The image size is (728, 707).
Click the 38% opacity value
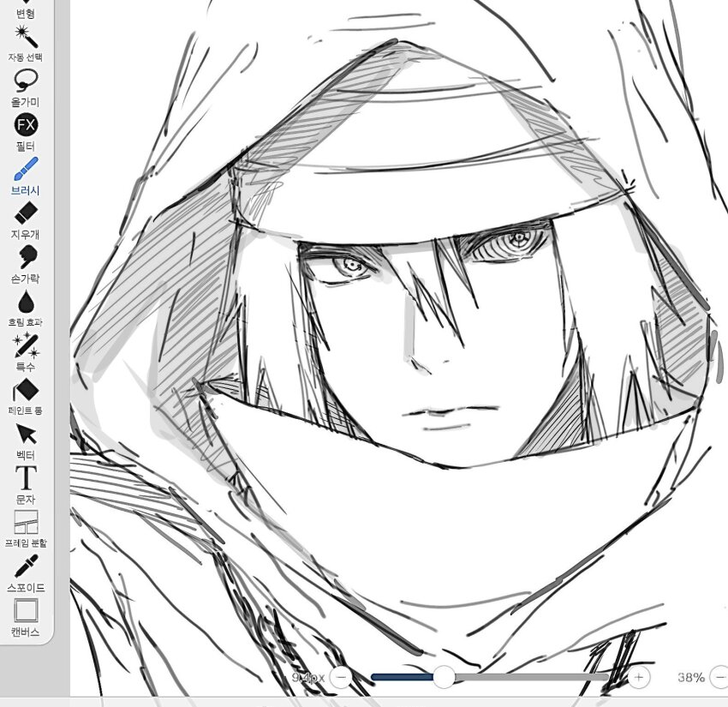[691, 677]
